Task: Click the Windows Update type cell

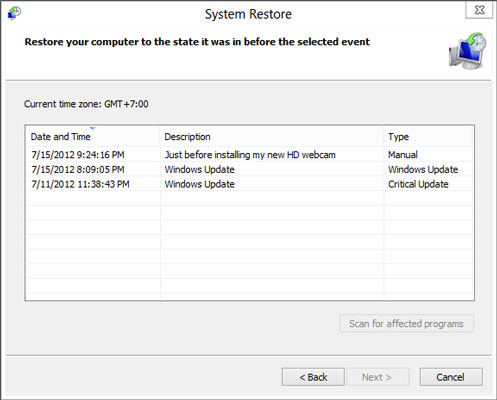Action: [423, 169]
